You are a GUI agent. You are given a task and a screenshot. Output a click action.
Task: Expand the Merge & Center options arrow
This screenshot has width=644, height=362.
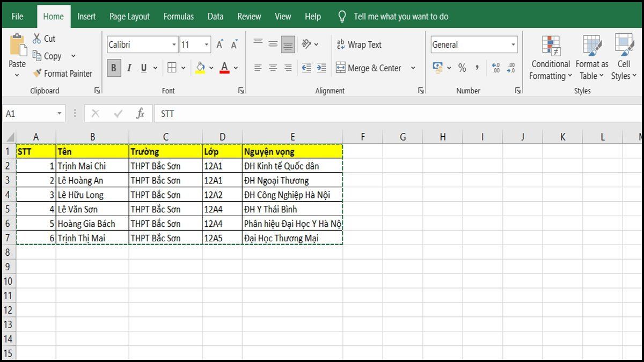(x=413, y=68)
